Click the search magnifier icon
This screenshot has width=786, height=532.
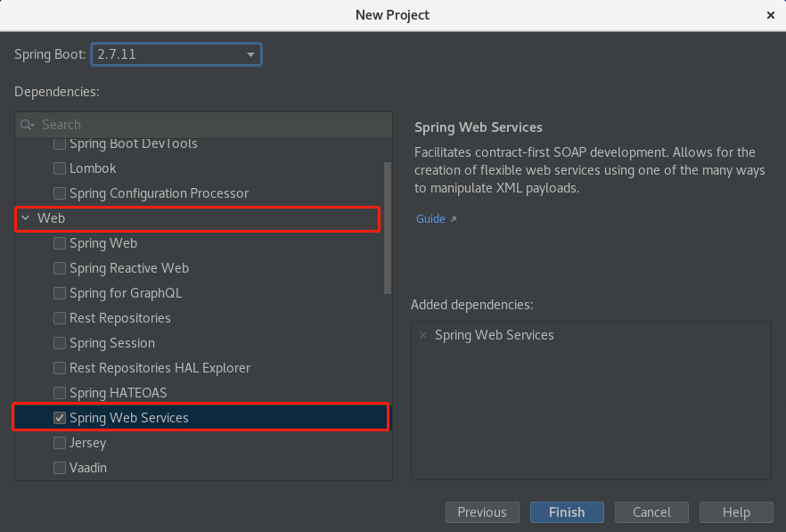(x=27, y=125)
